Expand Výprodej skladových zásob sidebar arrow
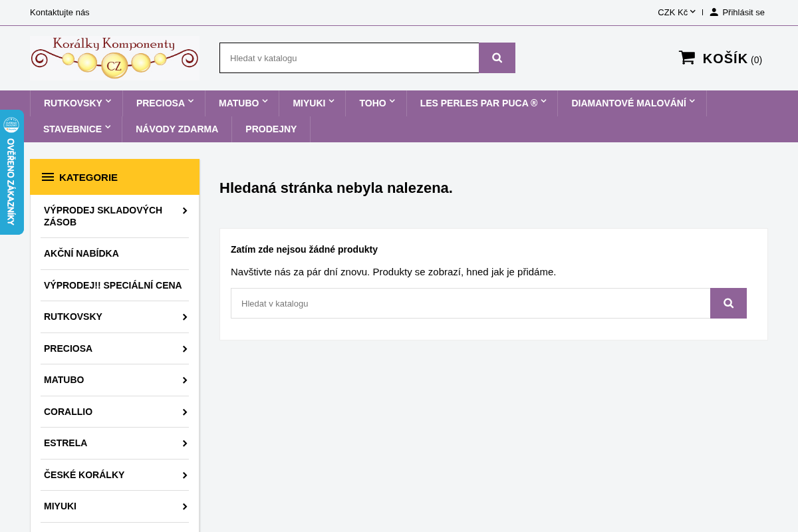Screen dimensions: 798x532 [x=184, y=211]
